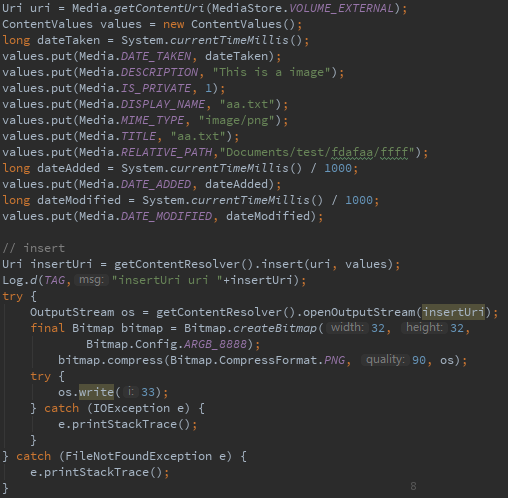Click the height: parameter hint
The image size is (508, 498).
click(x=424, y=328)
